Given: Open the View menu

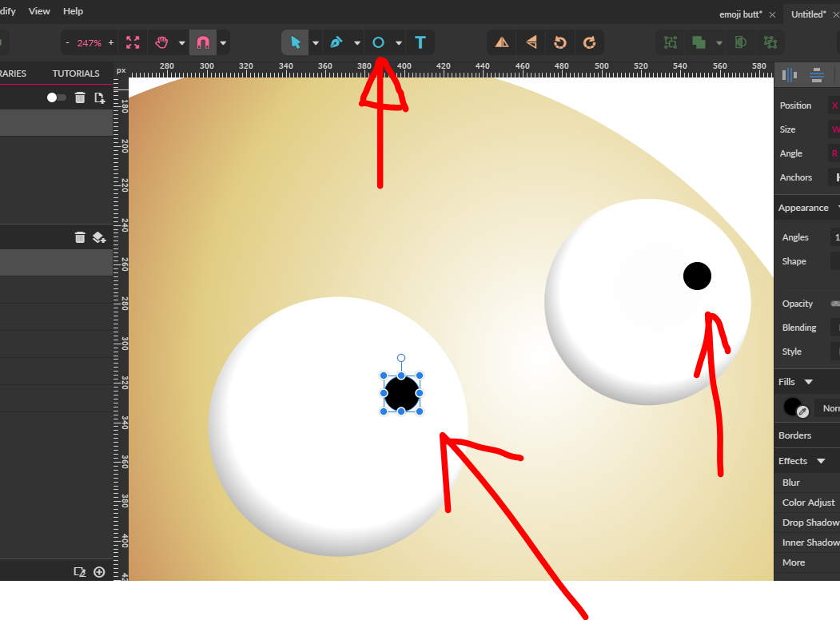Looking at the screenshot, I should tap(39, 11).
